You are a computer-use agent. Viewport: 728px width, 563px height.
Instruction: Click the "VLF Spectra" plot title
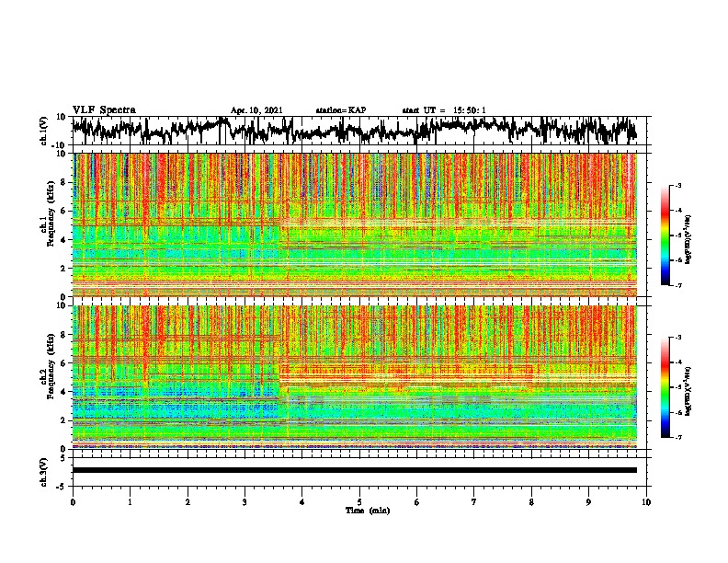[x=104, y=110]
